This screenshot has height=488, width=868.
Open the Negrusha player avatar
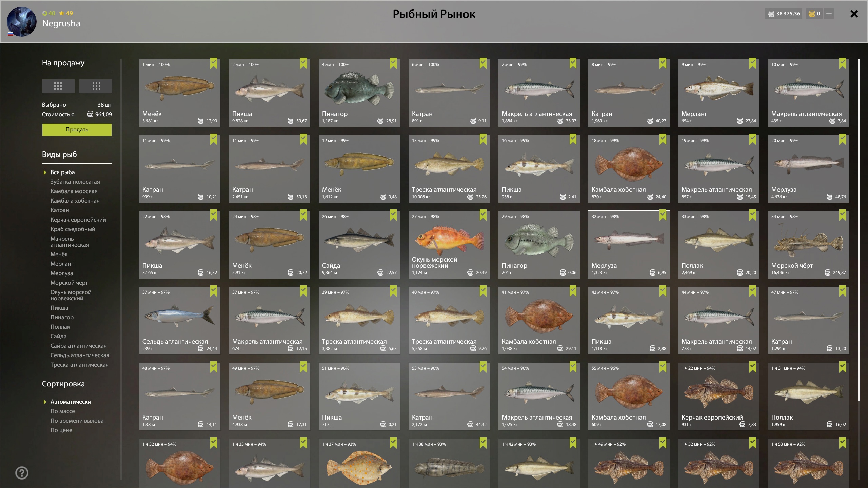pos(22,22)
